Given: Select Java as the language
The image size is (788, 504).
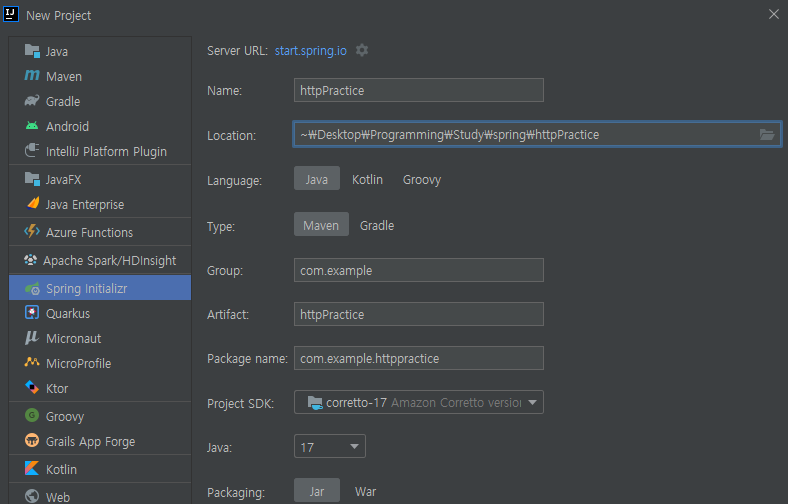Looking at the screenshot, I should click(x=317, y=178).
